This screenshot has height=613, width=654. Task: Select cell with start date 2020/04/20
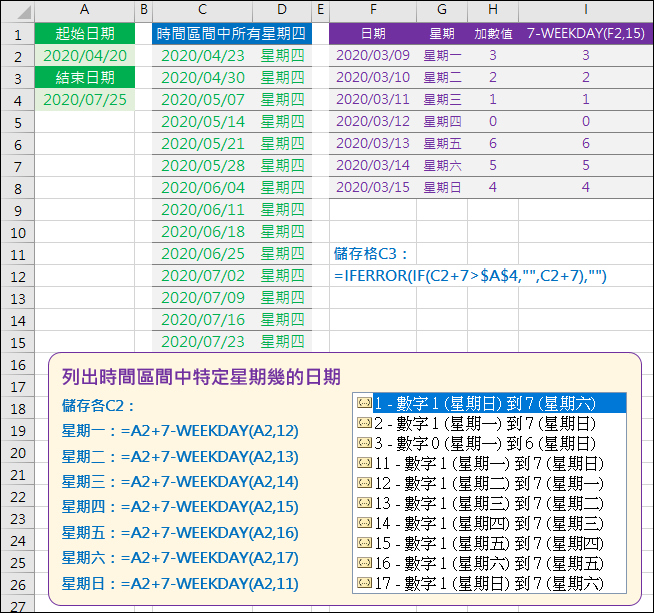coord(85,55)
